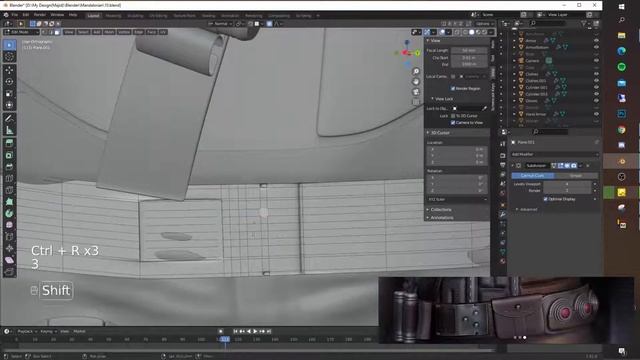Adjust the Levels Viewport value field

567,184
